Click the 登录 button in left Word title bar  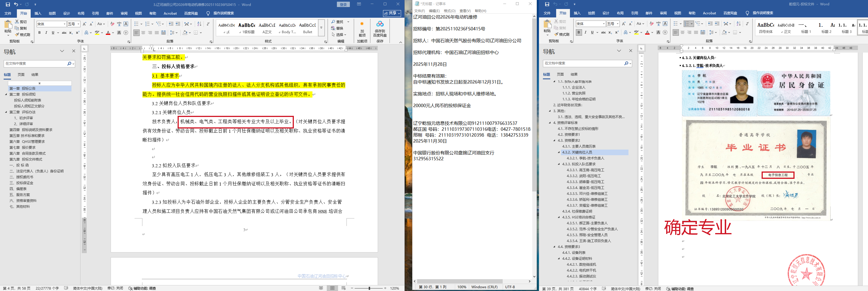coord(343,4)
